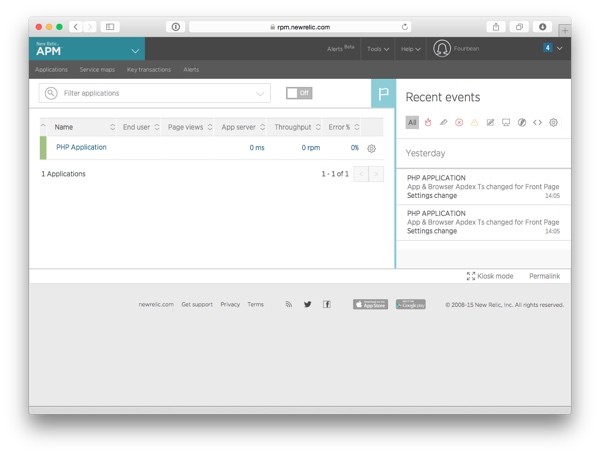Toggle the Safari sidebar button

coord(110,27)
